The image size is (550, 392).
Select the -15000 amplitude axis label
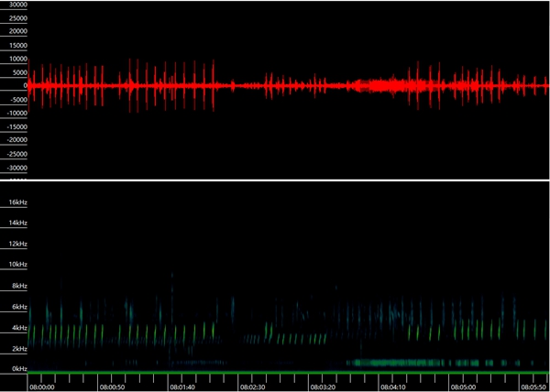pyautogui.click(x=14, y=127)
